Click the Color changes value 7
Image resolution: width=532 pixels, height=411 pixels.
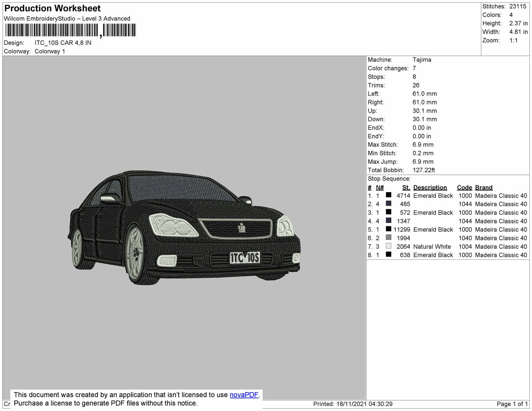point(414,68)
